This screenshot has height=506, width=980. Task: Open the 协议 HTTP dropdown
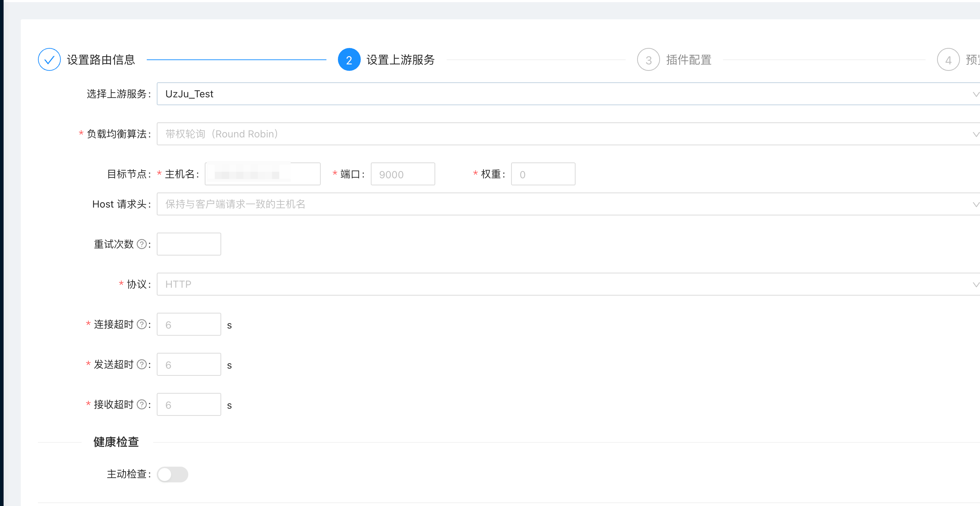[567, 284]
